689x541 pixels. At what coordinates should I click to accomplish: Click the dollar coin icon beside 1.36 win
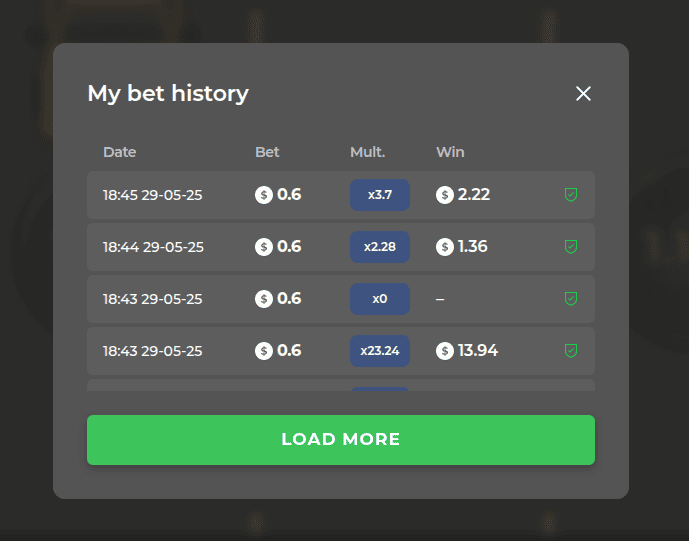[x=445, y=247]
